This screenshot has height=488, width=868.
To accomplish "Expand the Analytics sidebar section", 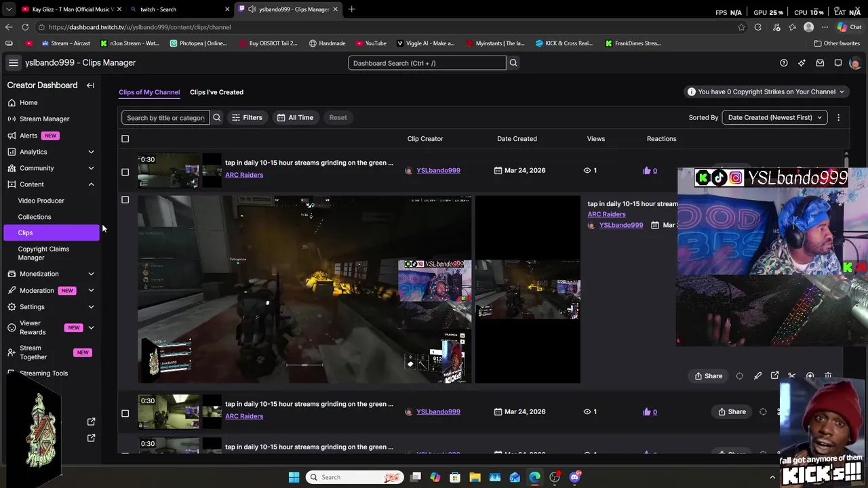I will (91, 152).
